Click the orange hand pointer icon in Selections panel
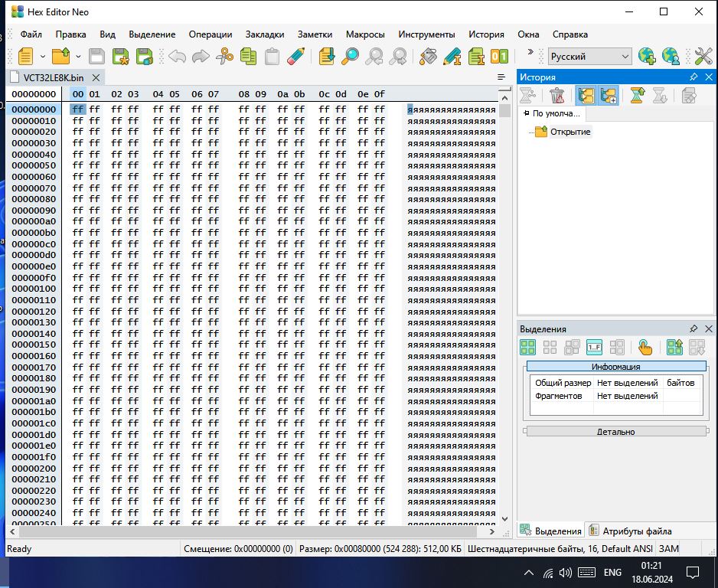 click(x=645, y=347)
